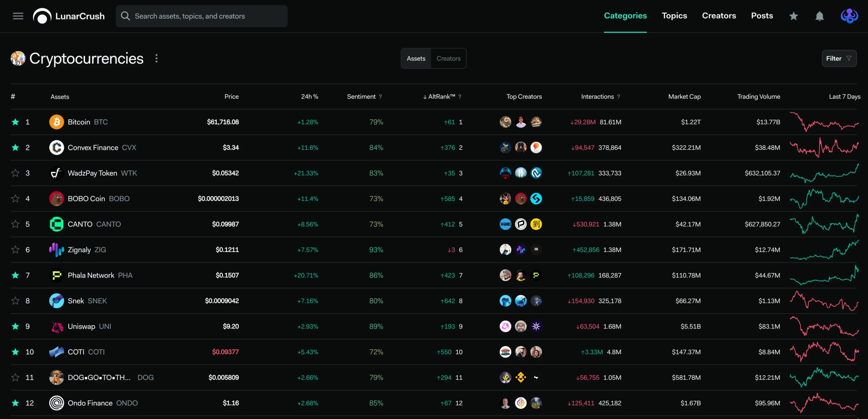
Task: Open the Posts navigation link
Action: [762, 16]
